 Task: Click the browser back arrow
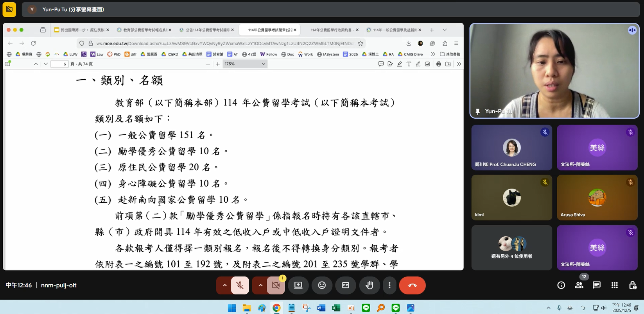point(10,43)
